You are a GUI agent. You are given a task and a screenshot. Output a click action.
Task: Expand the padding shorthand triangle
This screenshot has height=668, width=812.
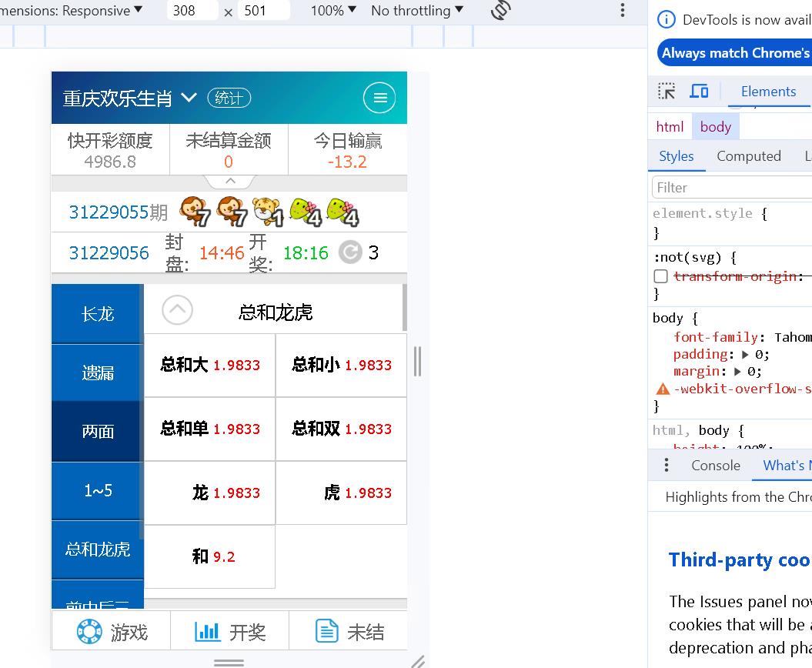tap(745, 355)
